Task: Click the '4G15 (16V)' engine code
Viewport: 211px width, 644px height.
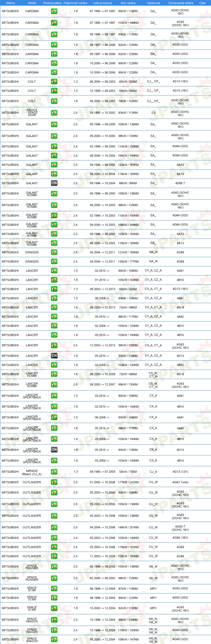Action: (180, 90)
